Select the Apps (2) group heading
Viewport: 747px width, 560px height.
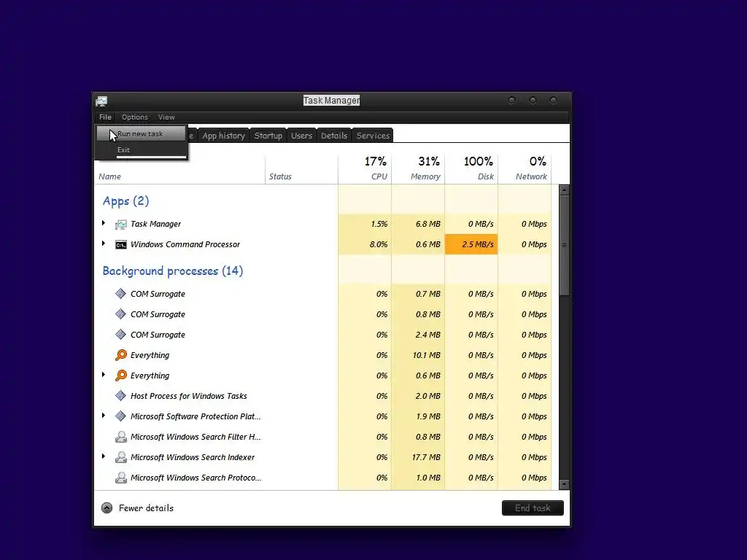[125, 201]
